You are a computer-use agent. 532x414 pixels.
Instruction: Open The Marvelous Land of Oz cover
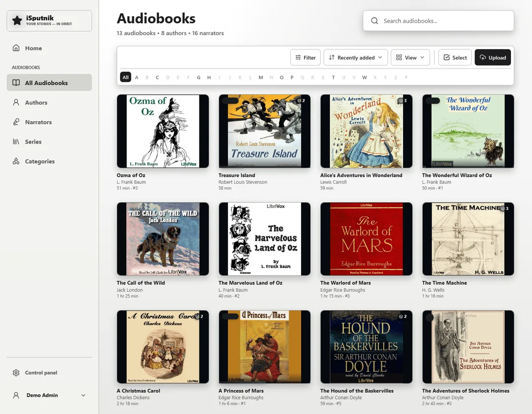pyautogui.click(x=265, y=239)
